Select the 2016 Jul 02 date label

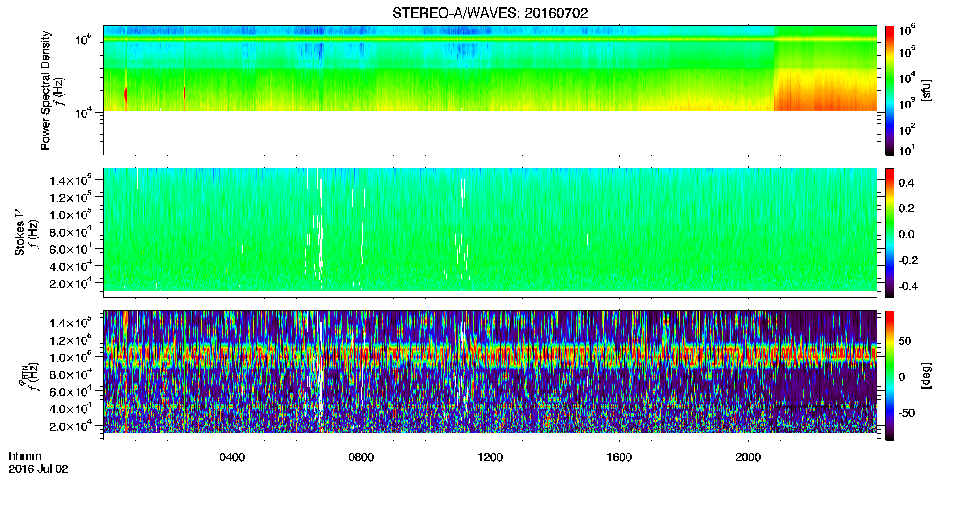[38, 469]
